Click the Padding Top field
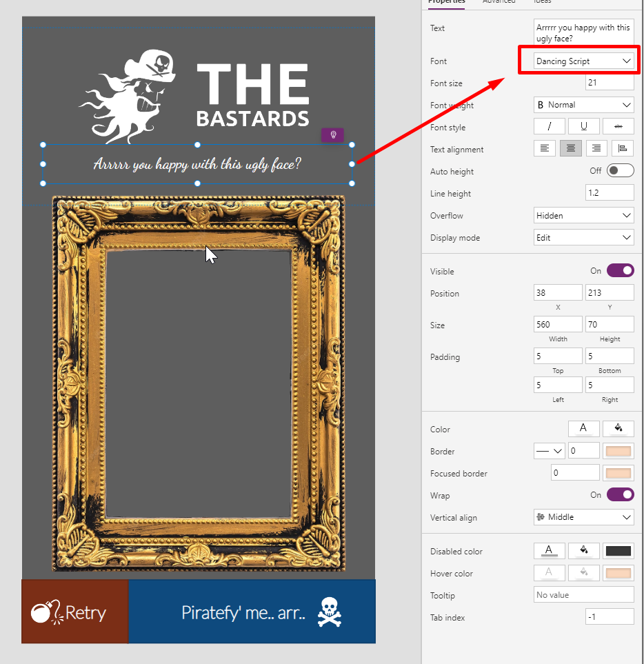 coord(558,356)
